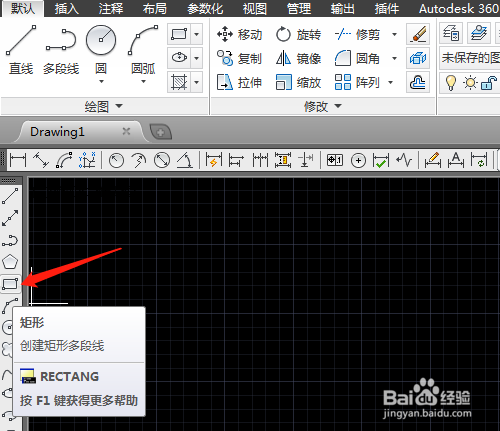This screenshot has width=500, height=431.
Task: Select the Rectangle tool in left toolbar
Action: [10, 284]
